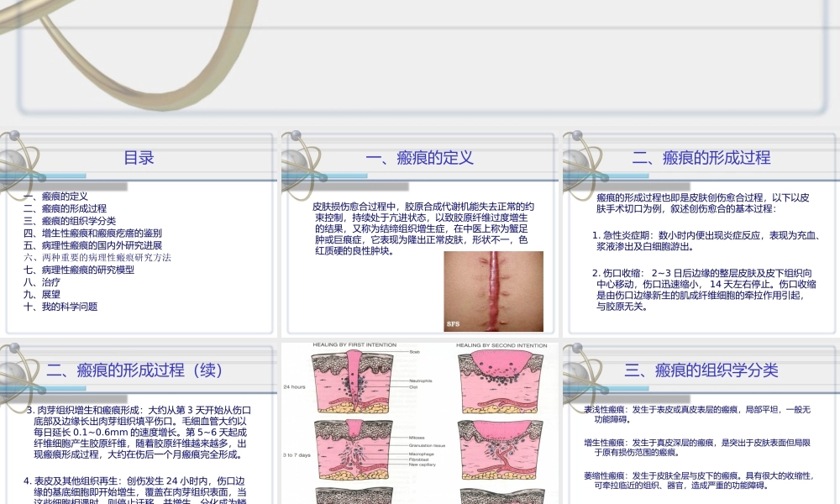Click the title bar 二、瘢痕的形成过程

[701, 157]
